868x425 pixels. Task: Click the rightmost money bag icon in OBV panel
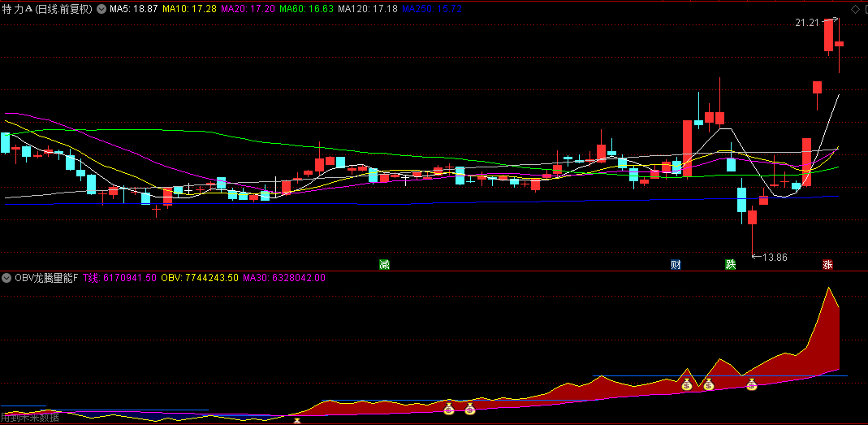click(x=752, y=384)
